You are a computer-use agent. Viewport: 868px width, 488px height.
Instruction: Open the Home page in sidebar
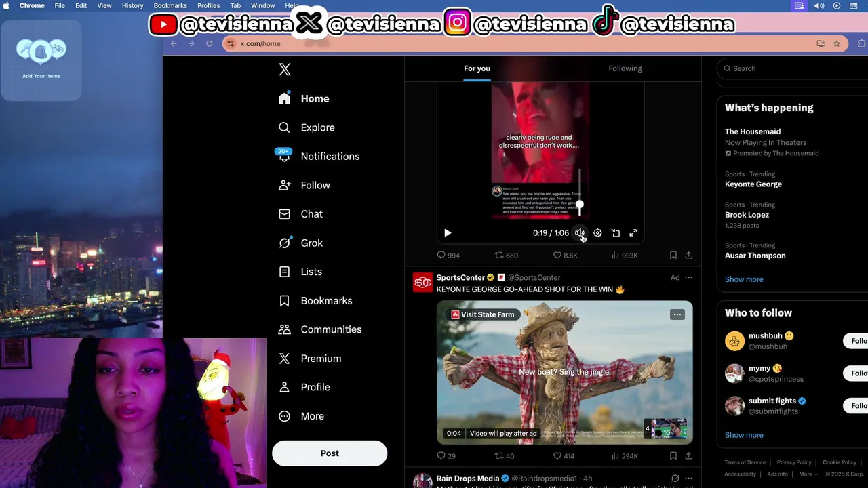pyautogui.click(x=304, y=98)
